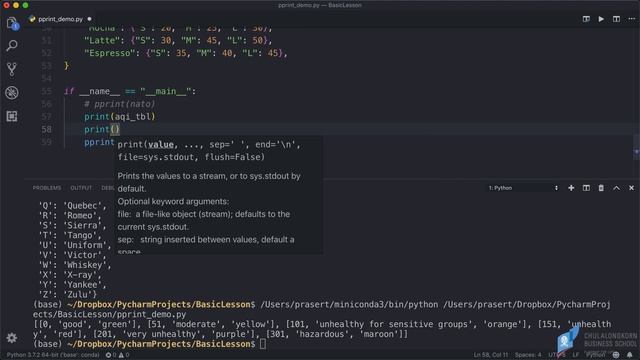Click the "Espresso" dictionary entry line
640x360 pixels.
point(186,53)
